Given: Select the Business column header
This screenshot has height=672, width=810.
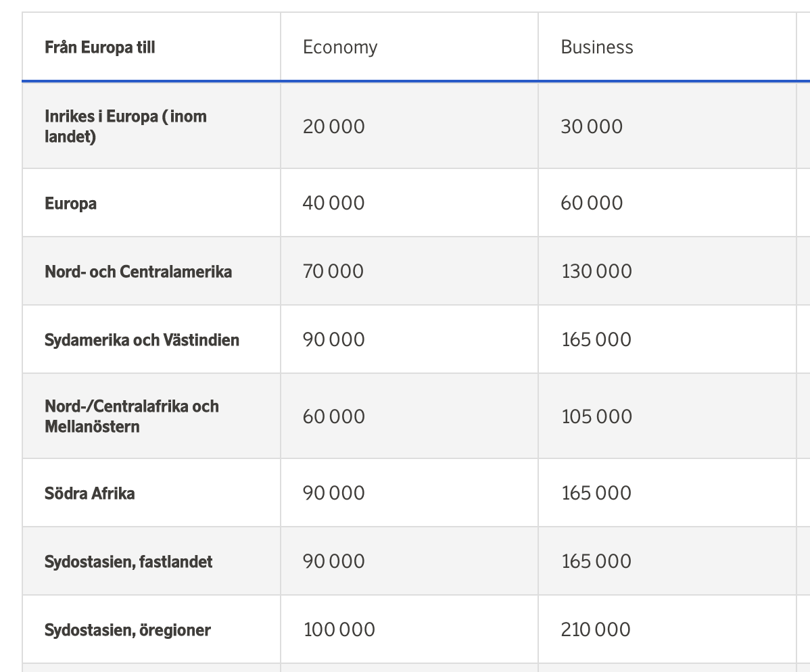Looking at the screenshot, I should (597, 47).
